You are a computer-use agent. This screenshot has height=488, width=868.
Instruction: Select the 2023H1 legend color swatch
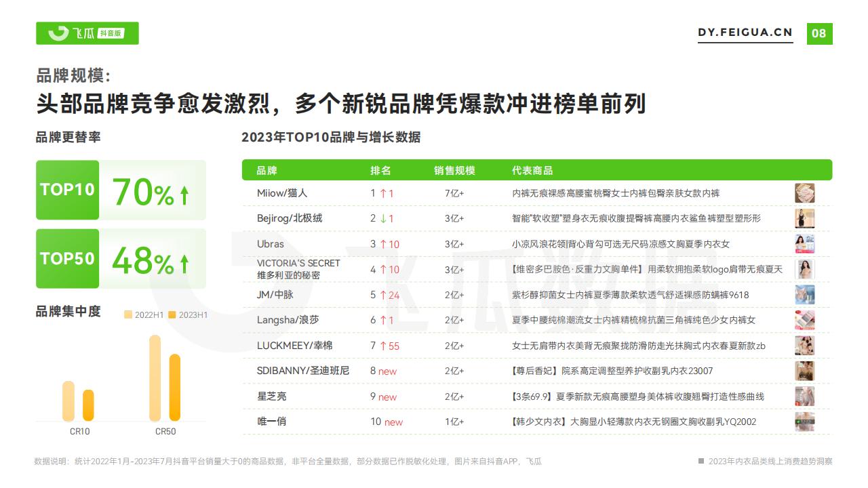(x=172, y=314)
